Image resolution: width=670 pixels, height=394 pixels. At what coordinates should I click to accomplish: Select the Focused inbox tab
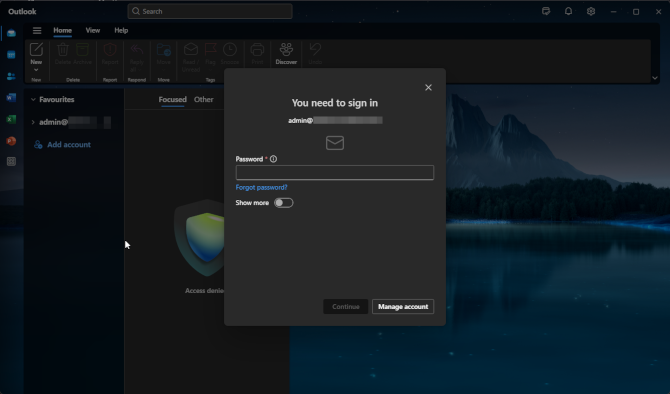(x=173, y=100)
